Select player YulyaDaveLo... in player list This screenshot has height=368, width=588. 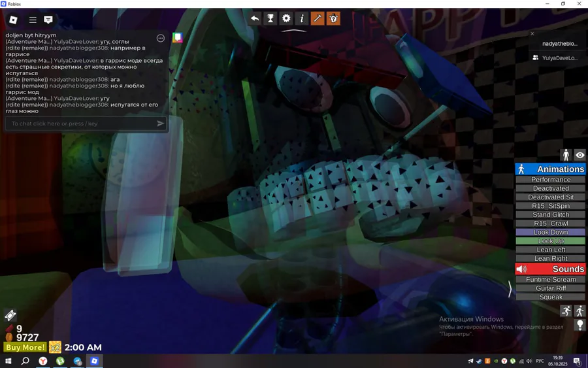click(x=559, y=58)
